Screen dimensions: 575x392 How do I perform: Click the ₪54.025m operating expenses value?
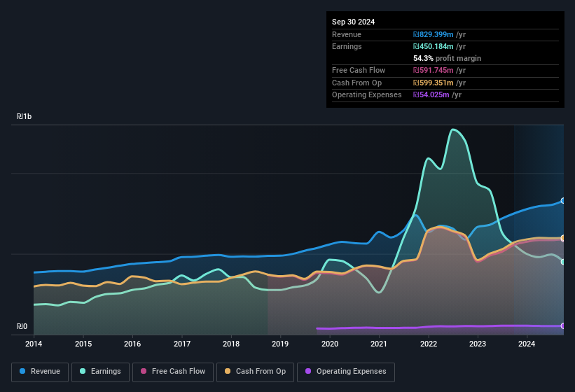tap(431, 95)
